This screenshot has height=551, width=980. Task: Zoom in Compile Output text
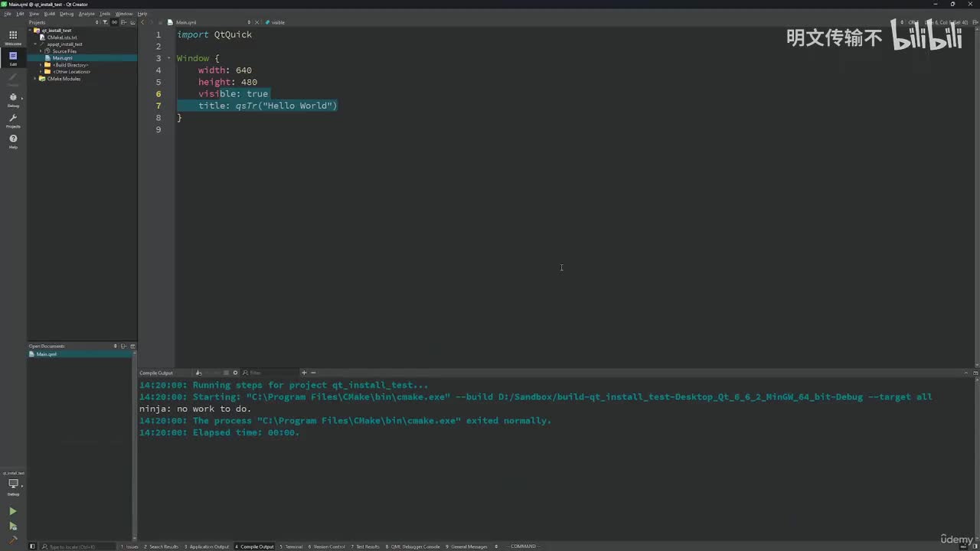(304, 373)
